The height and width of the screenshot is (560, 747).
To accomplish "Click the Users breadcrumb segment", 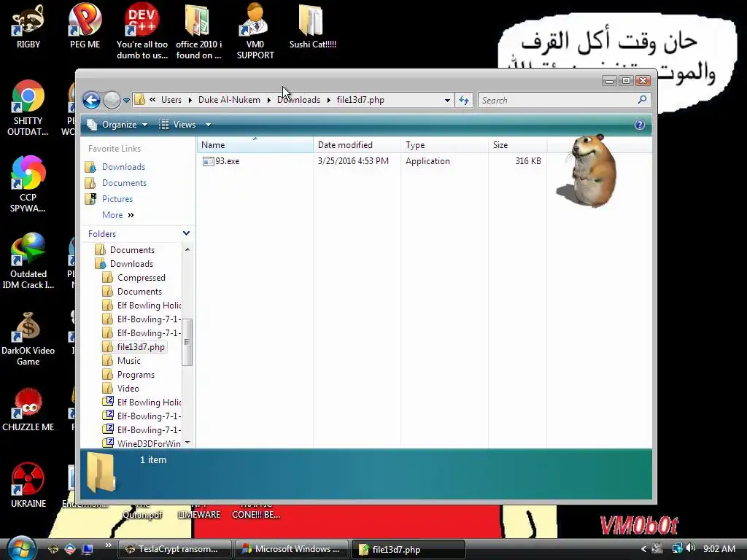I will coord(171,99).
